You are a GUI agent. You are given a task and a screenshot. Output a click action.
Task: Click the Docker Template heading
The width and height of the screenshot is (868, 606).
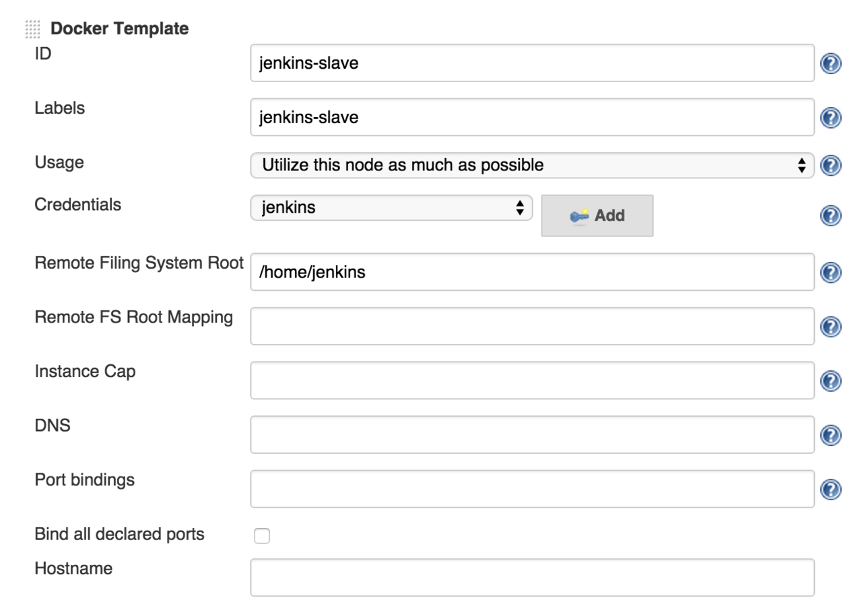point(120,29)
